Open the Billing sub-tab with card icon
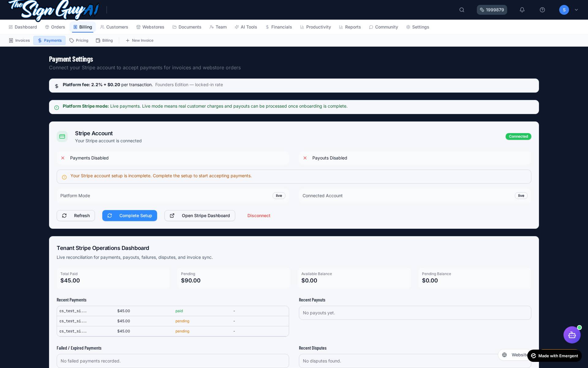This screenshot has height=368, width=588. 104,40
